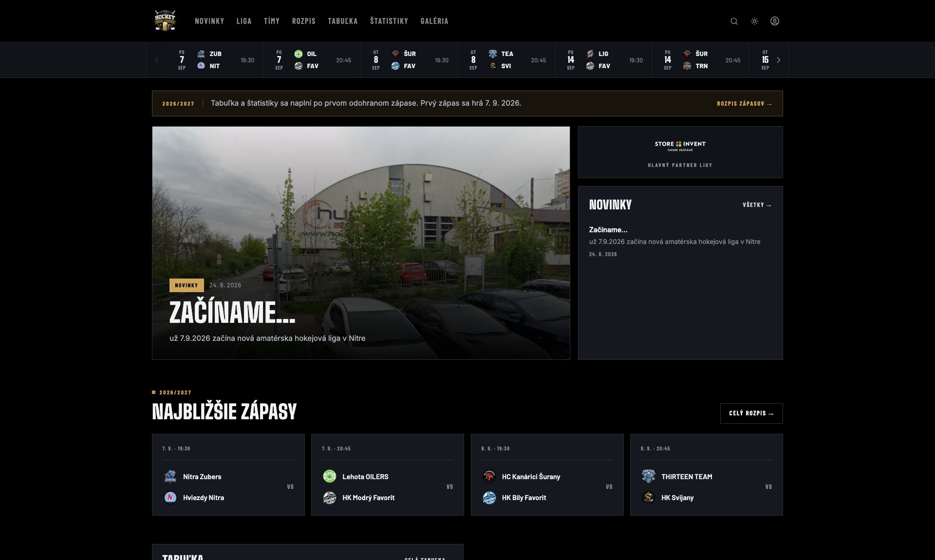
Task: Open the Store Invent partner logo
Action: click(x=680, y=146)
